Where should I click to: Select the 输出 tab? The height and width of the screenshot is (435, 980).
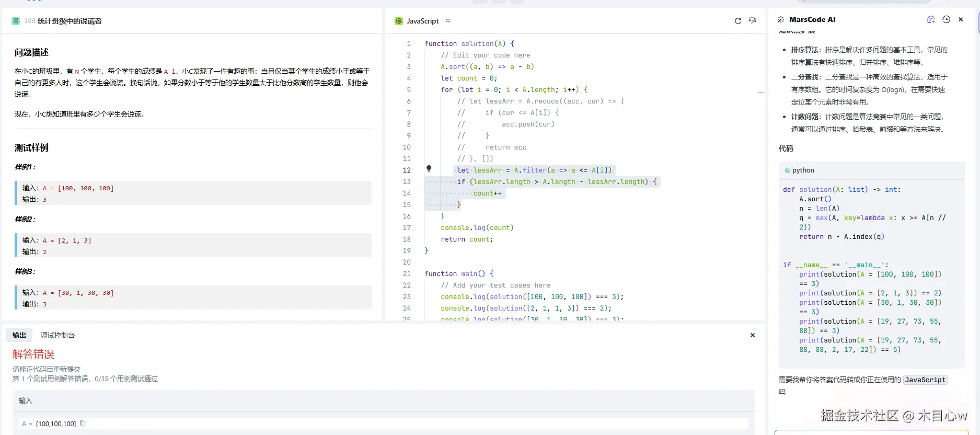click(x=19, y=335)
